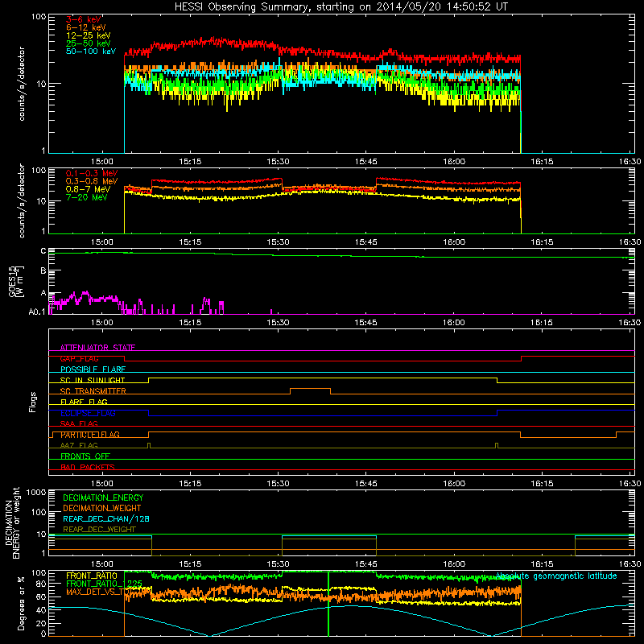Image resolution: width=644 pixels, height=644 pixels.
Task: Click the green FRONT_RATIO_1225 legend label
Action: [105, 584]
